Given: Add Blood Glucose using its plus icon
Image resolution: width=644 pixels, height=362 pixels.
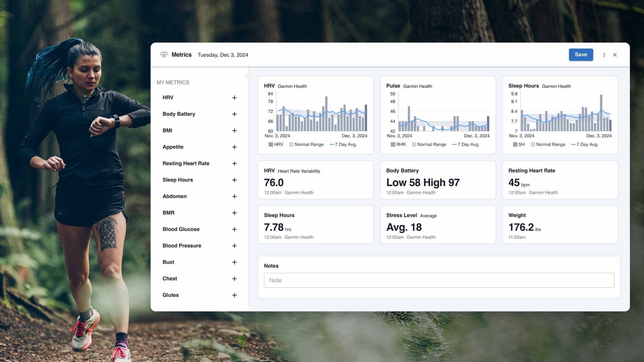Looking at the screenshot, I should tap(234, 229).
